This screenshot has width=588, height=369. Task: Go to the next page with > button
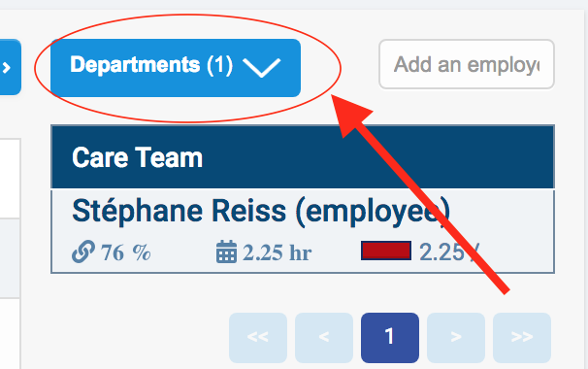[x=456, y=338]
